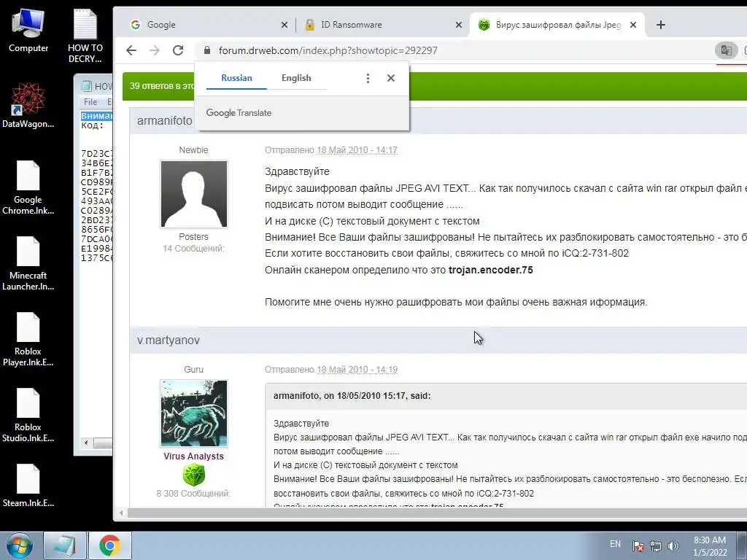Open the Windows Start menu
Image resolution: width=747 pixels, height=560 pixels.
(x=19, y=545)
